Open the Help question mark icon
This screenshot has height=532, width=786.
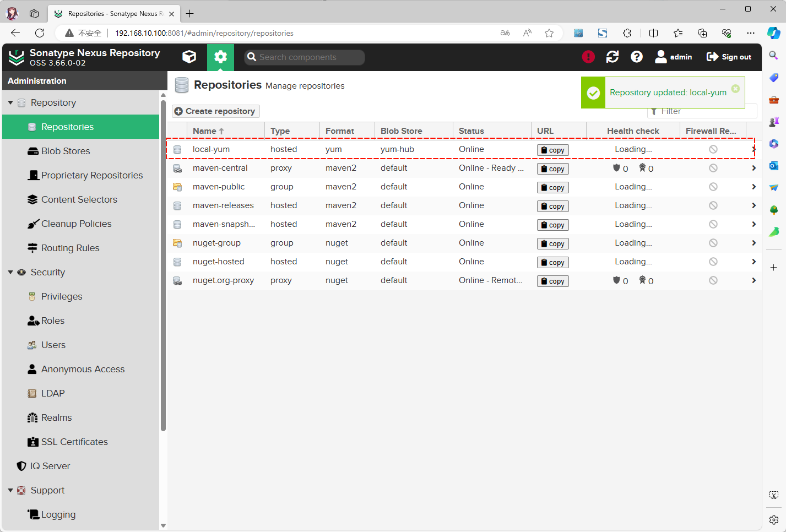point(637,57)
